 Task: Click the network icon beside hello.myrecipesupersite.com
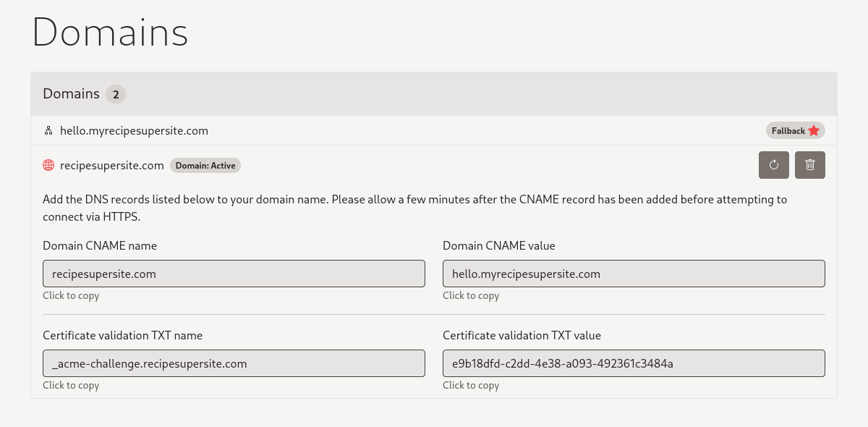pos(48,131)
